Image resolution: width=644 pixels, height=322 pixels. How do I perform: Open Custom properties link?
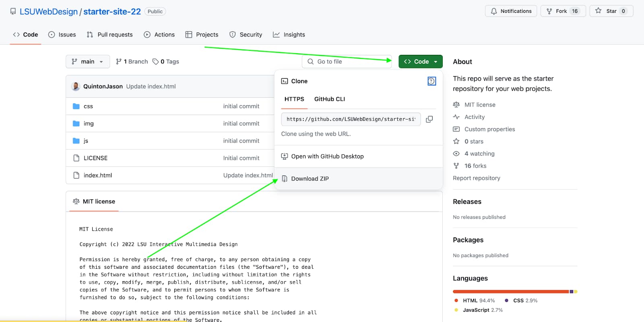[x=489, y=129]
